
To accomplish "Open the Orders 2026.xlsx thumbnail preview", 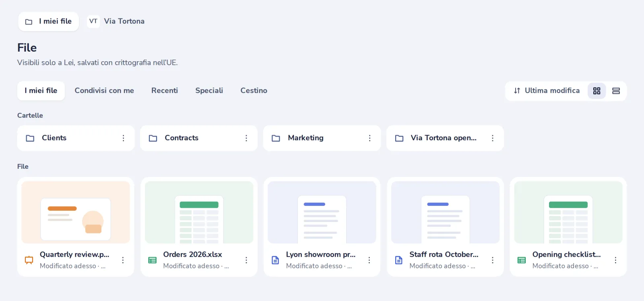I will [199, 212].
